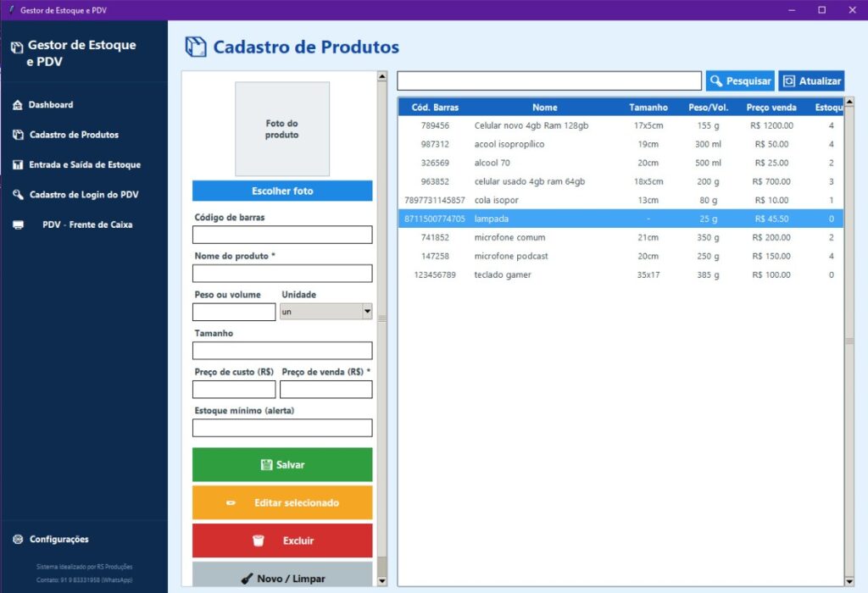Click the trash bin icon on Excluir

(258, 540)
